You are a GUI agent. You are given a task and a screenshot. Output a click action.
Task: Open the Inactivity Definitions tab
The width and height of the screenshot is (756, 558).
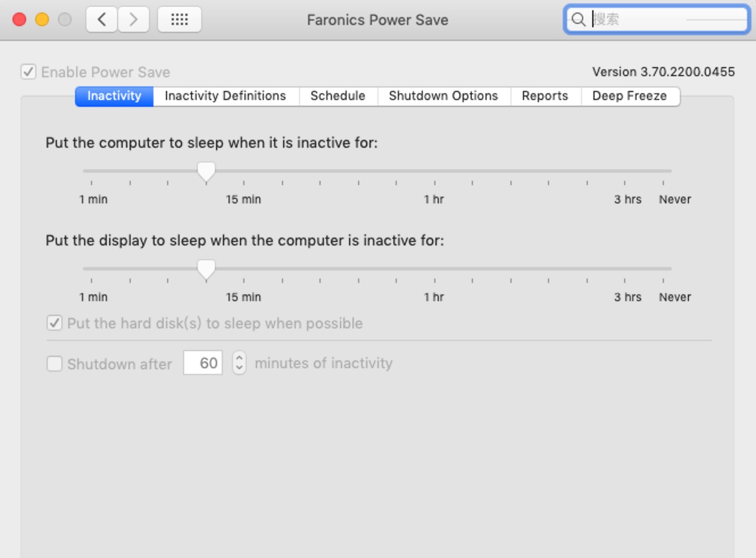pos(226,96)
